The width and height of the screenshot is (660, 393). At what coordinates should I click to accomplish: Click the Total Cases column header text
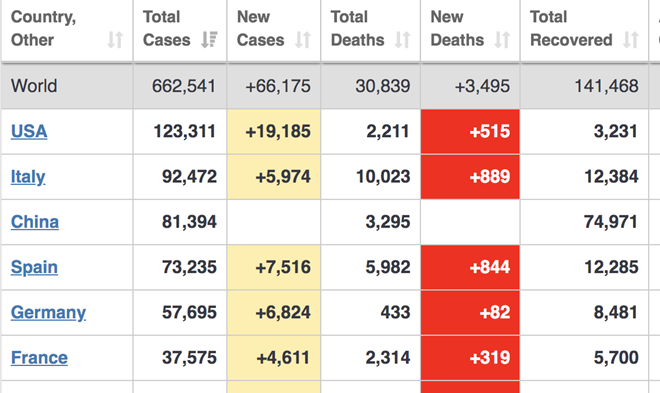(x=166, y=29)
